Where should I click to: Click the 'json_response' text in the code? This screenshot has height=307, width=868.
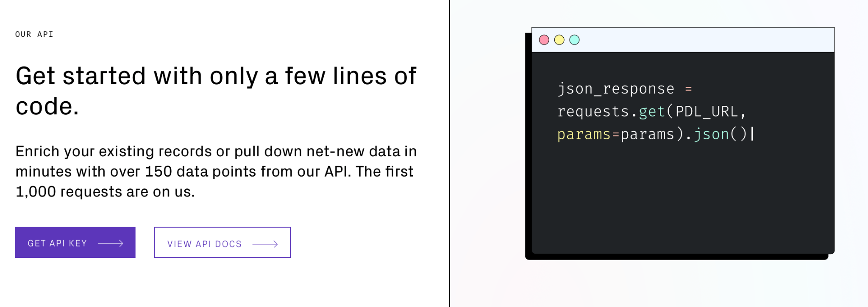[616, 89]
